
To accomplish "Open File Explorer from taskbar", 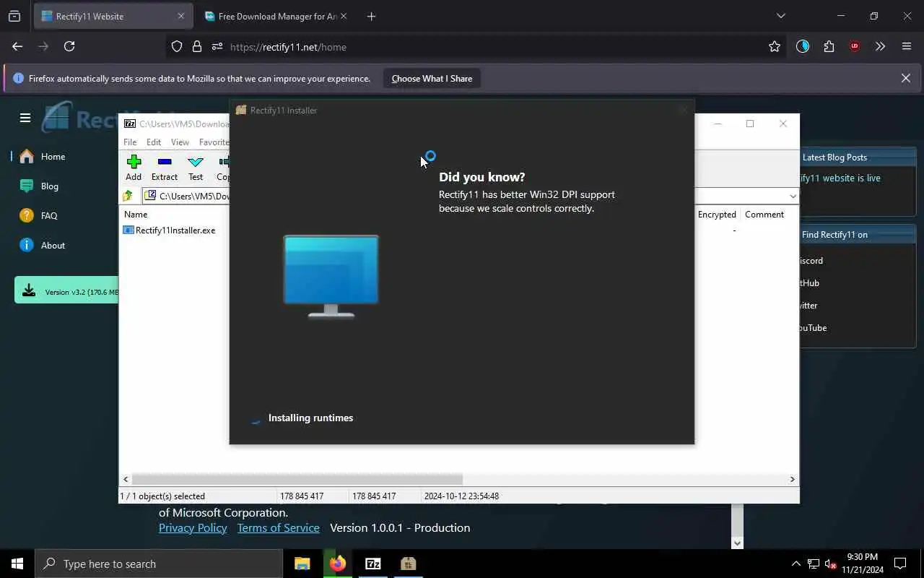I will pos(302,564).
